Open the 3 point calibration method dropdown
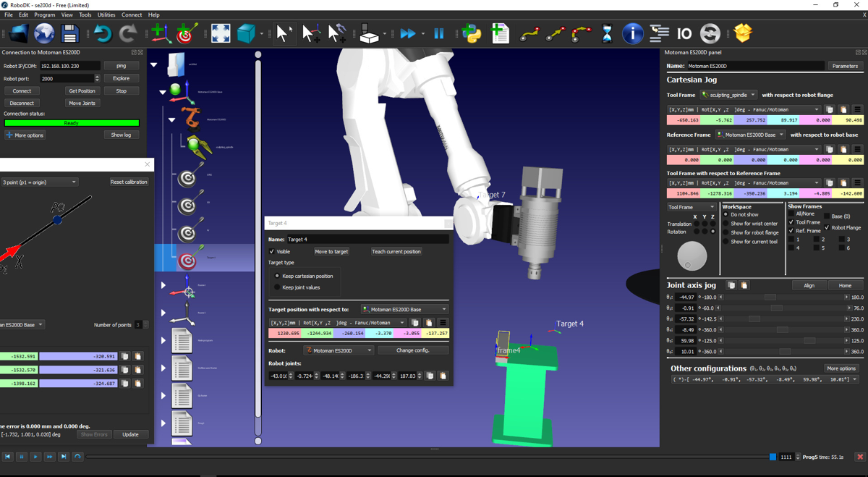The image size is (868, 477). pyautogui.click(x=39, y=182)
